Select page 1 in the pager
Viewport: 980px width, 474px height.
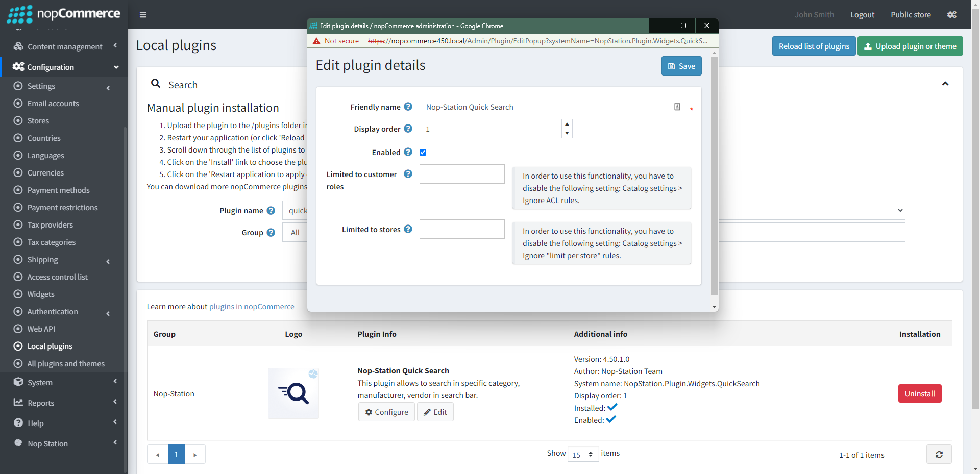pyautogui.click(x=176, y=454)
